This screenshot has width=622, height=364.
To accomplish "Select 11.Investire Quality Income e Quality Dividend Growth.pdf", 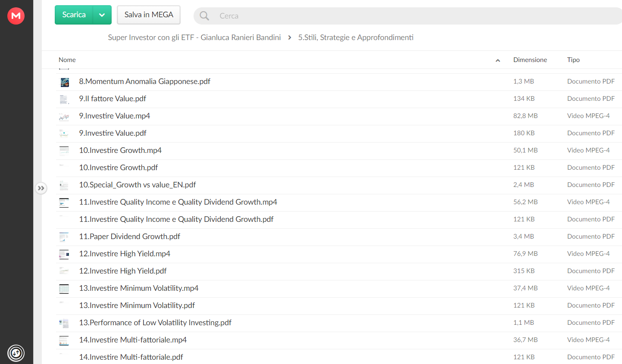I will tap(176, 219).
